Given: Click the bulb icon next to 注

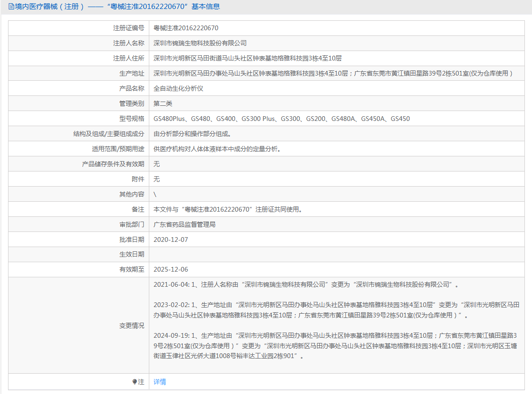Looking at the screenshot, I should (135, 382).
